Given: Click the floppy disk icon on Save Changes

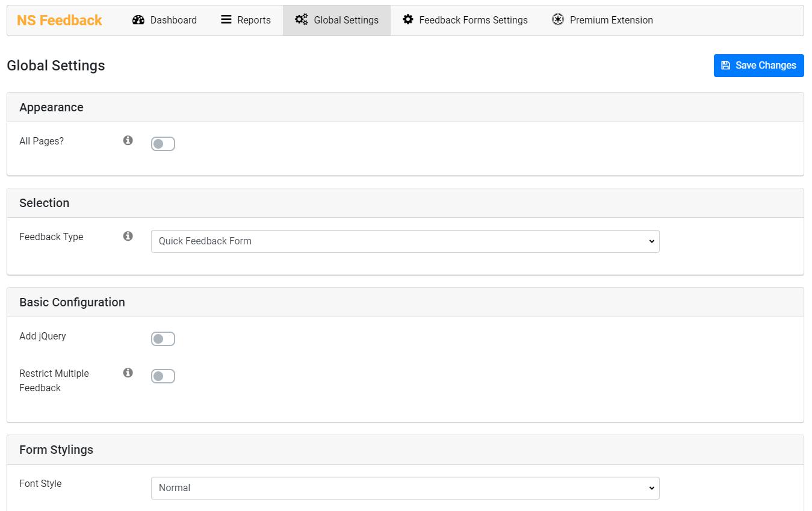Looking at the screenshot, I should [x=726, y=66].
